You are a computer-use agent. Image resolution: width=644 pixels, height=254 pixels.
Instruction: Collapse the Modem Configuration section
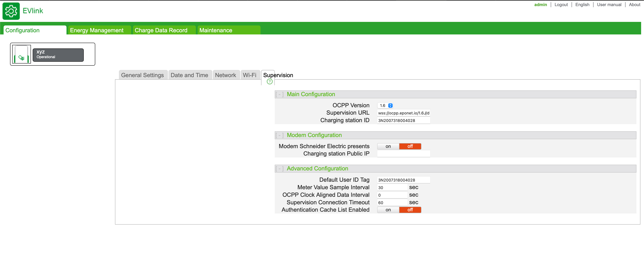[x=279, y=135]
